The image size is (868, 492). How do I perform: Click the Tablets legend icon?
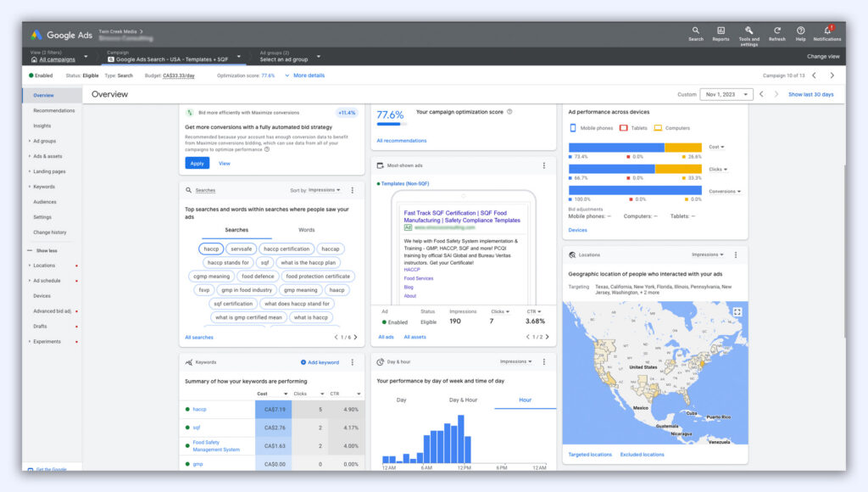pos(623,128)
